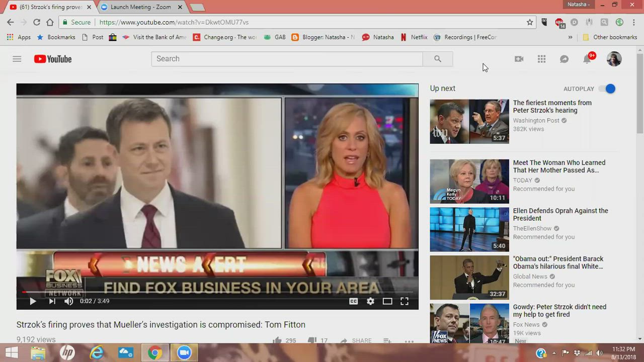Open the Other bookmarks folder
The width and height of the screenshot is (644, 362).
tap(610, 37)
